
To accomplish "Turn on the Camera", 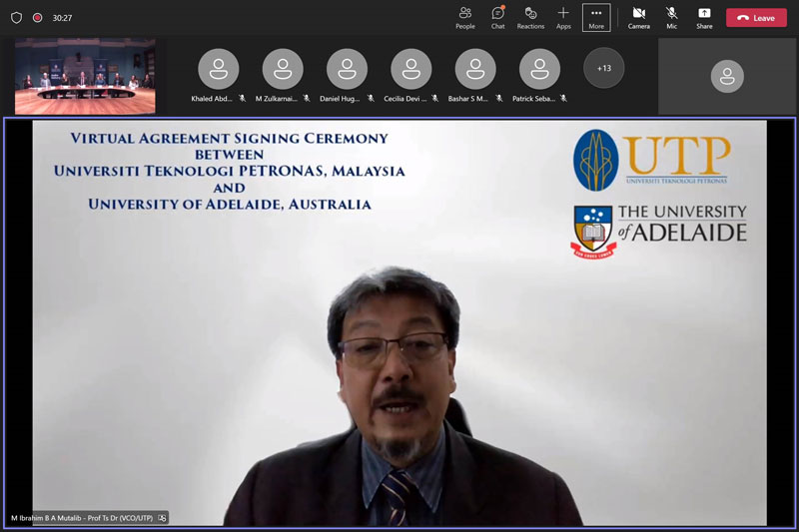I will click(x=638, y=18).
